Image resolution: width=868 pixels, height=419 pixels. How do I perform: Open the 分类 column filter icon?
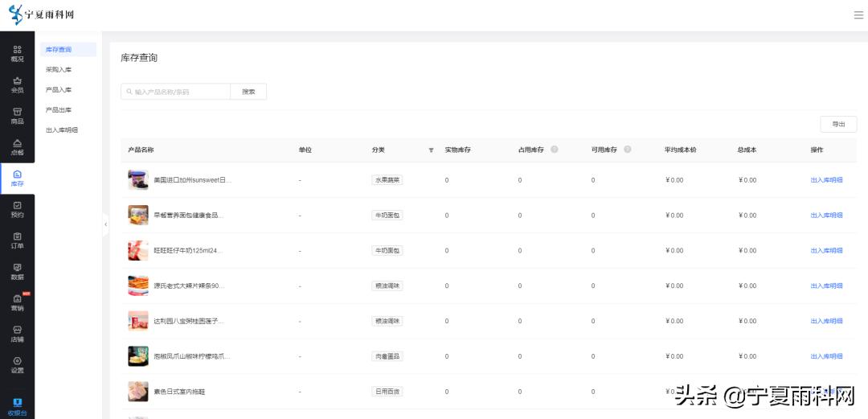click(x=432, y=150)
